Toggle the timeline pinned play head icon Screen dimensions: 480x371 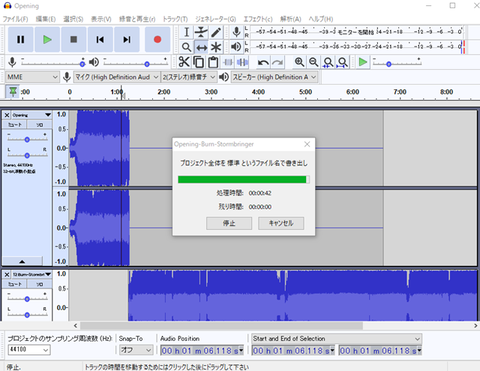coord(13,91)
